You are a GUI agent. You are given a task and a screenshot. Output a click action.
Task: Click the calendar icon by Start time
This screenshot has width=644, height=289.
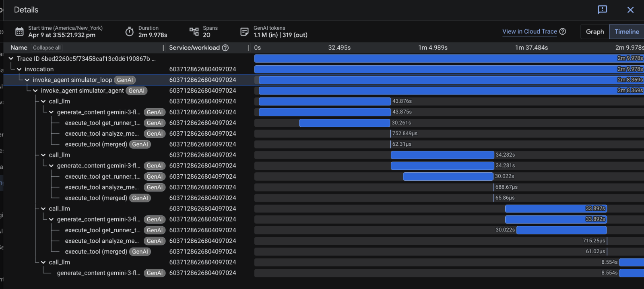[x=19, y=32]
